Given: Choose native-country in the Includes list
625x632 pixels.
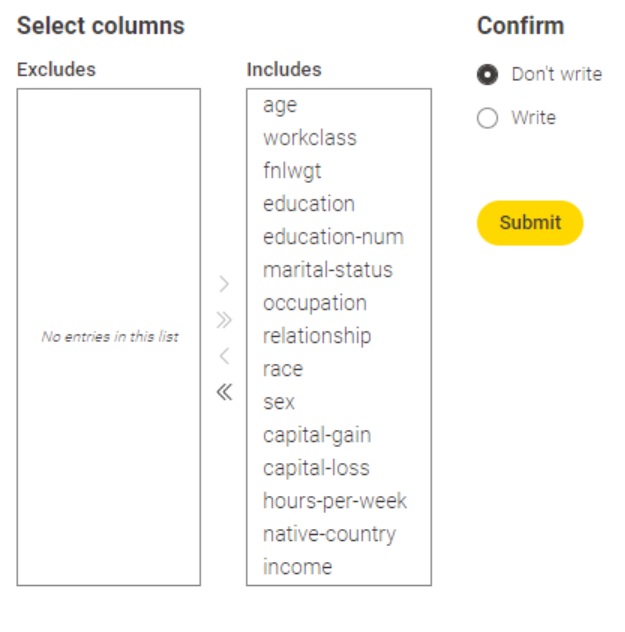Looking at the screenshot, I should pos(328,534).
